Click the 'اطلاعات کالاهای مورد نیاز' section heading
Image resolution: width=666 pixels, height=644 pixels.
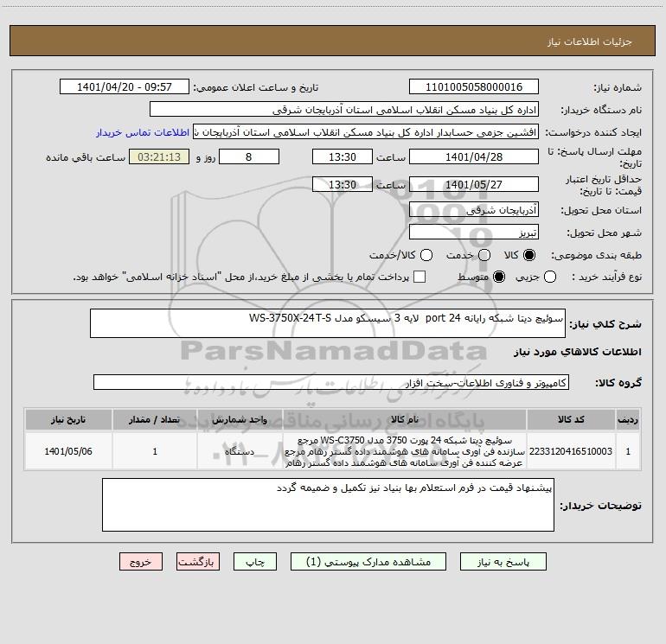pyautogui.click(x=577, y=352)
